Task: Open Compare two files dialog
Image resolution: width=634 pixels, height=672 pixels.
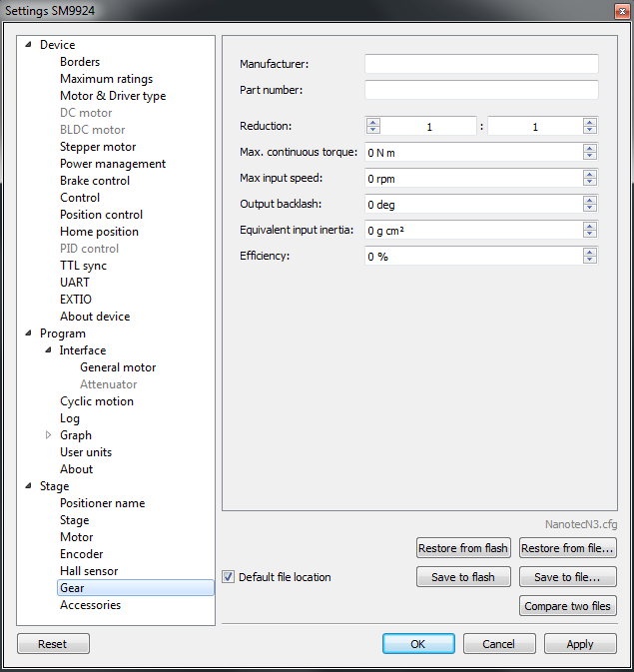Action: point(567,606)
